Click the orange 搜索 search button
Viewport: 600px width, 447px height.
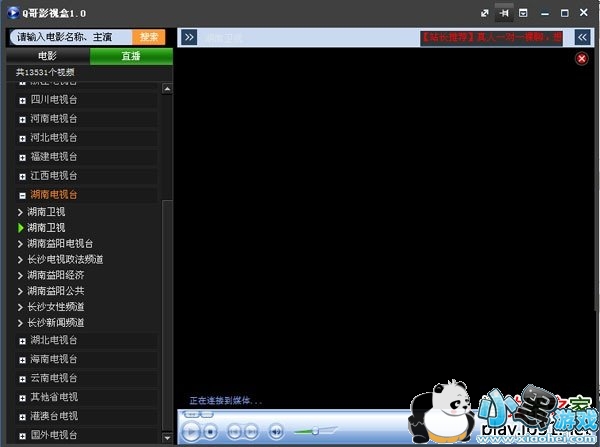click(x=149, y=37)
